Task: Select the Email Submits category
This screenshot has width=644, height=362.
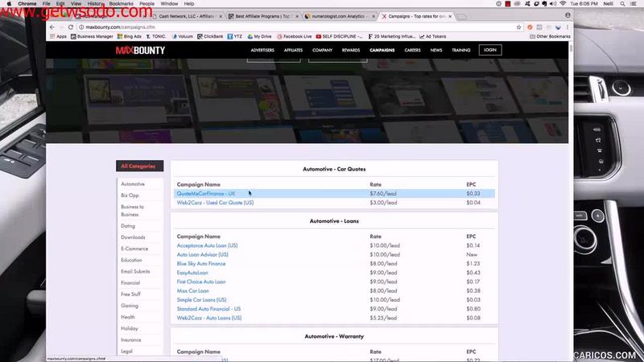Action: click(x=135, y=271)
